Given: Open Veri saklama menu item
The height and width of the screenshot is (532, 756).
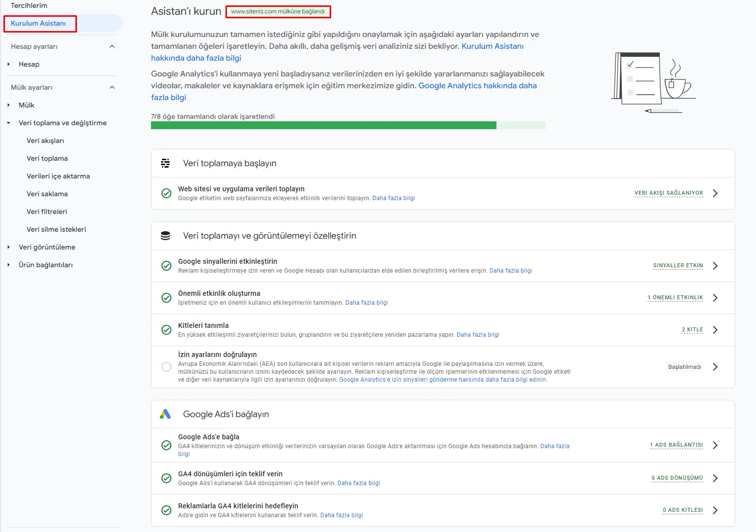Looking at the screenshot, I should point(47,194).
